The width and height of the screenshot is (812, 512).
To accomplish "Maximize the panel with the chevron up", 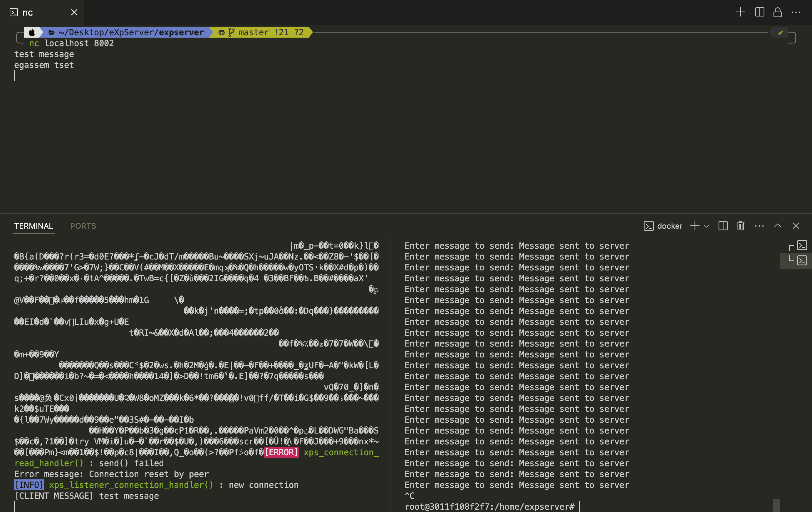I will [x=778, y=226].
